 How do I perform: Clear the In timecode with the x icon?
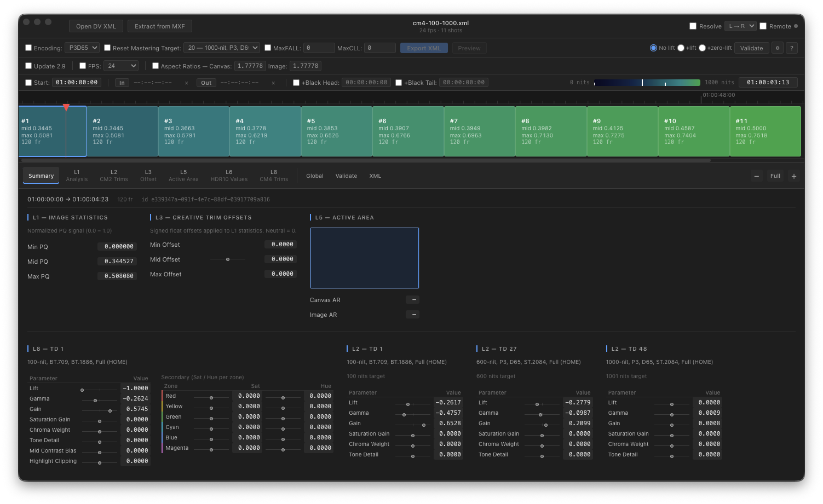point(186,83)
